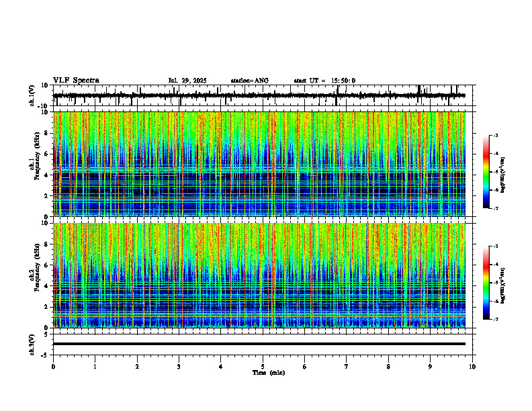Click the "VLF Spectra" plot title
Viewport: 532px width, 411px height.
click(x=76, y=81)
